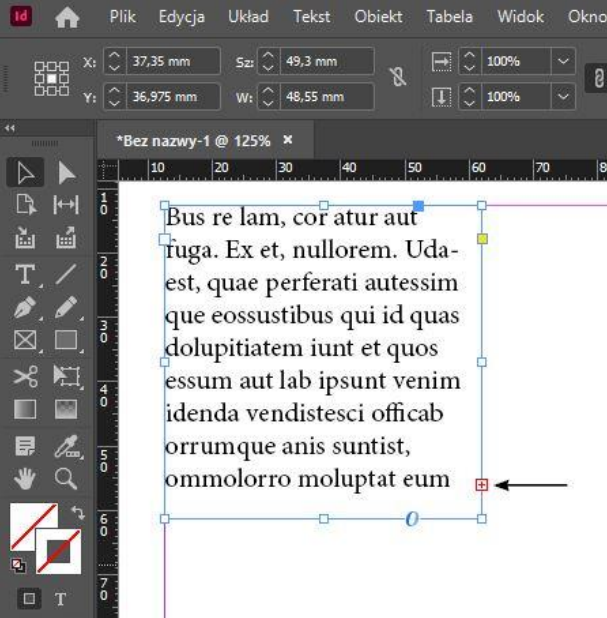Image resolution: width=607 pixels, height=618 pixels.
Task: Toggle constrain proportions for scaling
Action: click(598, 78)
